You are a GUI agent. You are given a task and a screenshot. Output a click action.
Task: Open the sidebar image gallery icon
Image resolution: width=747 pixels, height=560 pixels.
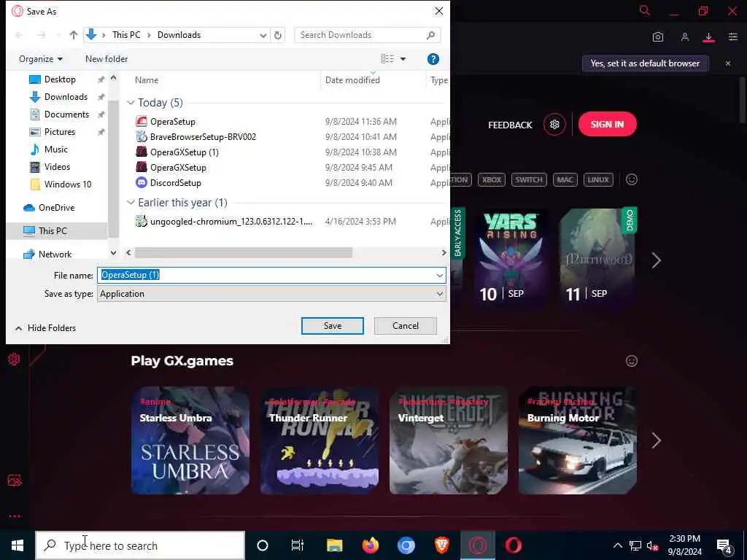pyautogui.click(x=15, y=480)
